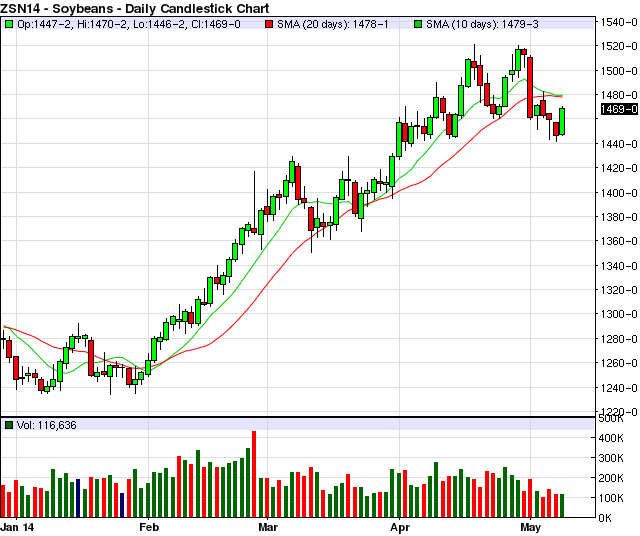Click the 1280-0 price axis label

(619, 339)
